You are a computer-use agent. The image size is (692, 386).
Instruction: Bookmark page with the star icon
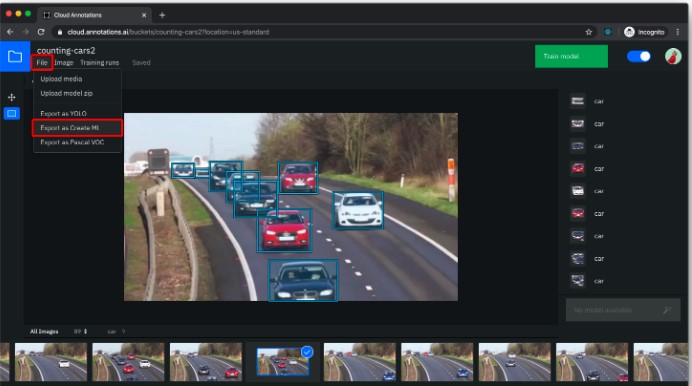[588, 32]
